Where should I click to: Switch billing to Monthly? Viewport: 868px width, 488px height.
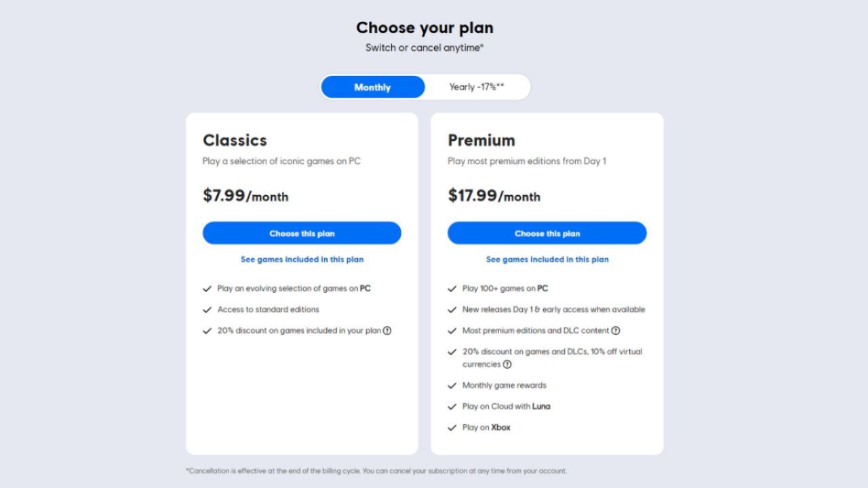(x=372, y=87)
